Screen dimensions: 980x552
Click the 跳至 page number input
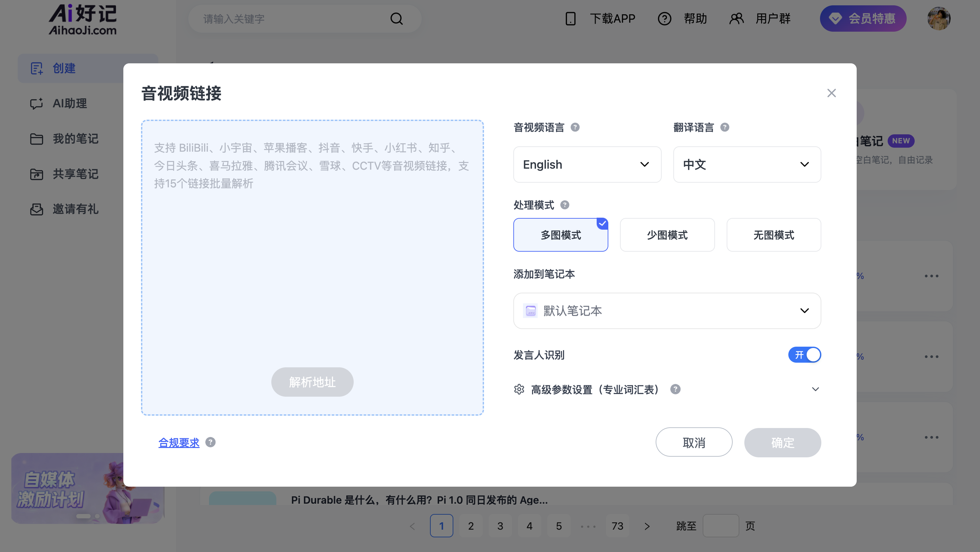[x=721, y=526]
